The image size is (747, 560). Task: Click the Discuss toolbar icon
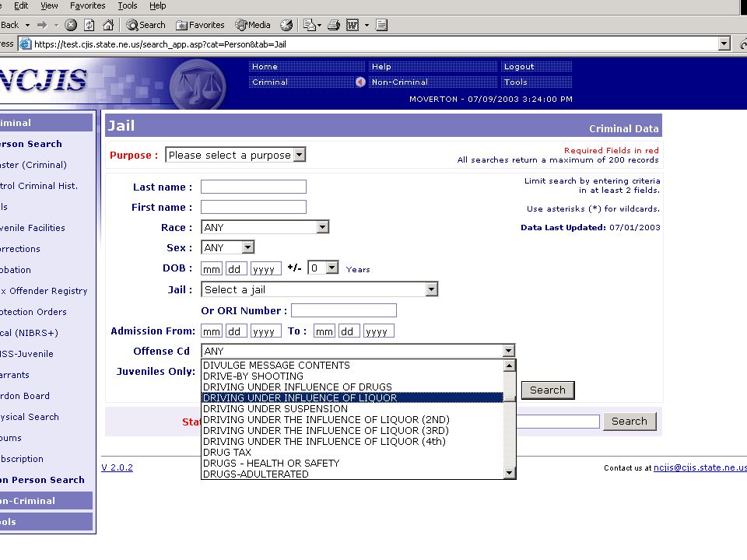(381, 25)
